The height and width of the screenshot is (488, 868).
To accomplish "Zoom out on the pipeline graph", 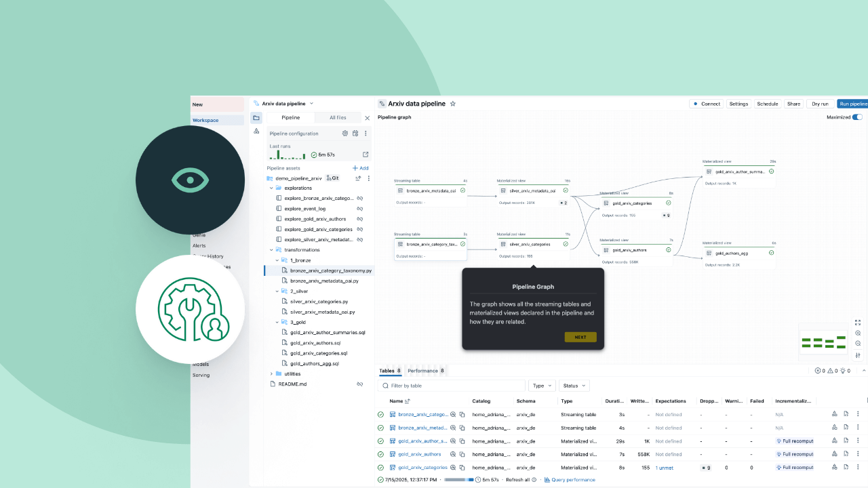I will coord(858,344).
